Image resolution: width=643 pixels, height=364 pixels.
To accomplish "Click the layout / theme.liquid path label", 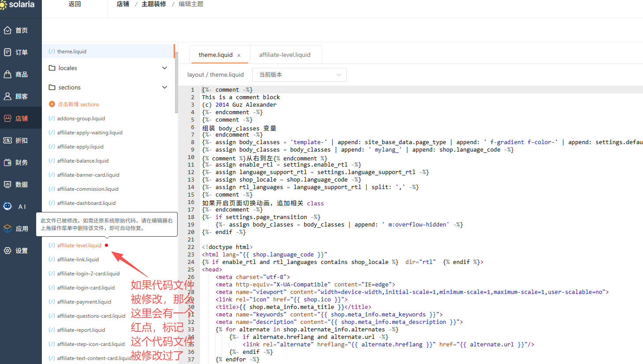I will (x=216, y=75).
